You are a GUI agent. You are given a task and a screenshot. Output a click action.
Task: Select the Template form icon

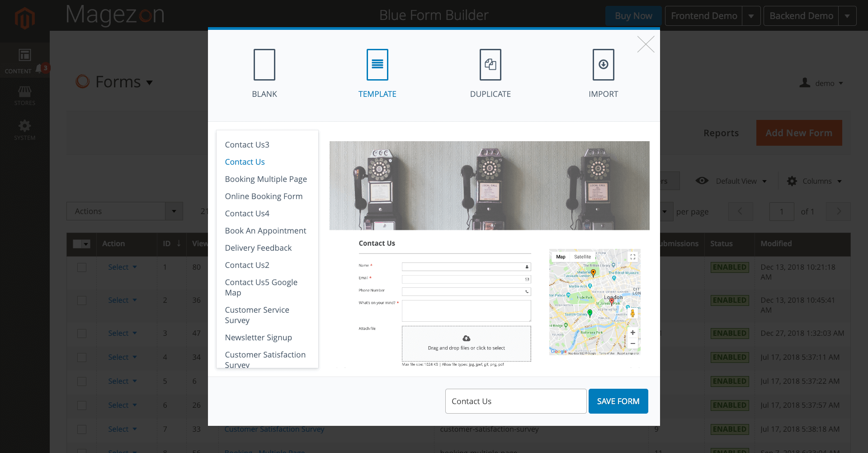pyautogui.click(x=377, y=65)
